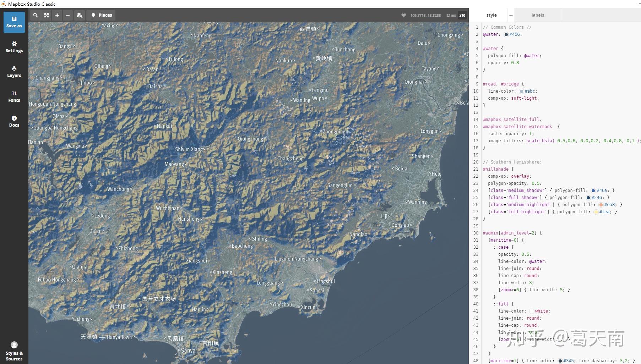Click the z10 zoom level badge

(x=462, y=15)
